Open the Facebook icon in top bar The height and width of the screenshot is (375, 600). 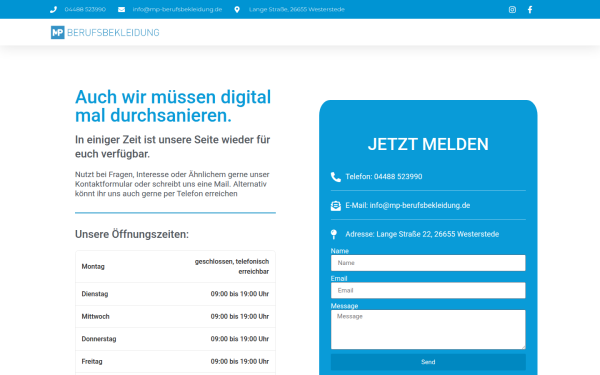[530, 10]
